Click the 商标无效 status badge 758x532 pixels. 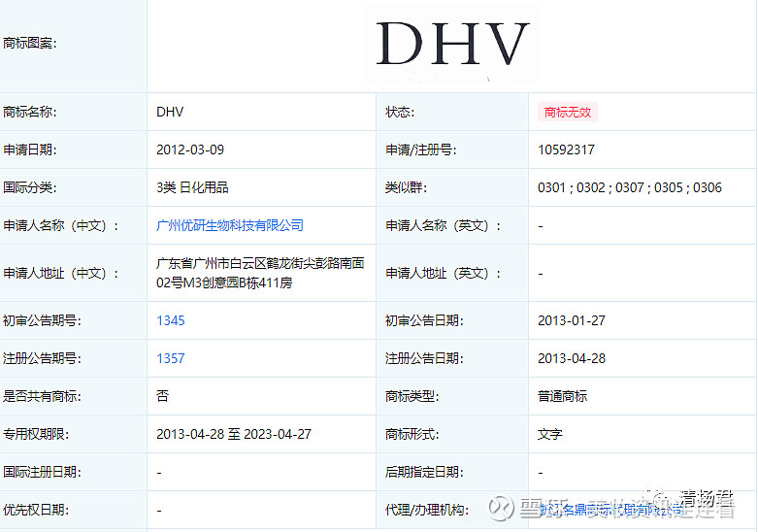[568, 113]
